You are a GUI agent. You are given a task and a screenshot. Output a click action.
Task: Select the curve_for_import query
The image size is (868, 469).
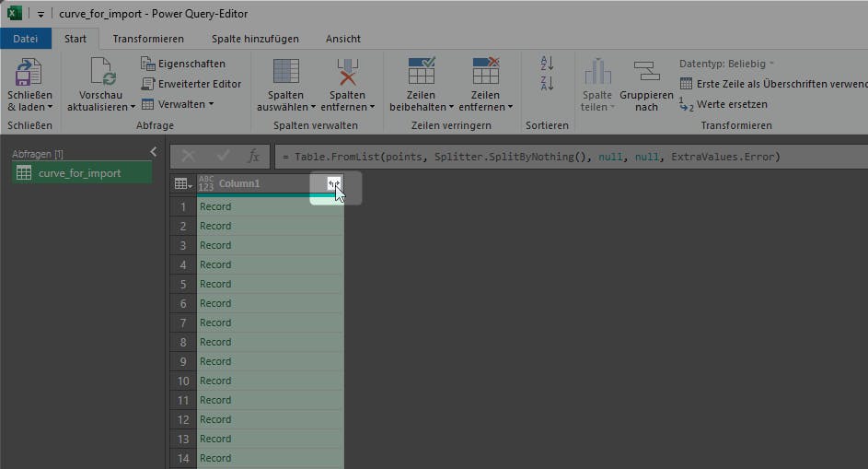click(x=79, y=173)
